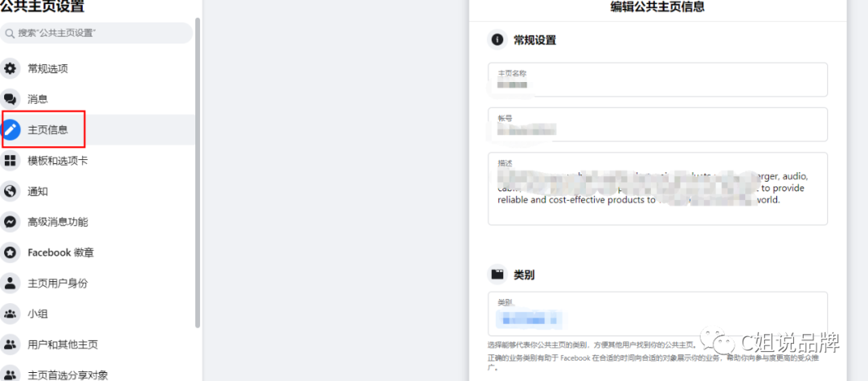The image size is (868, 381).
Task: Click the sidebar vertical scrollbar
Action: point(198,172)
